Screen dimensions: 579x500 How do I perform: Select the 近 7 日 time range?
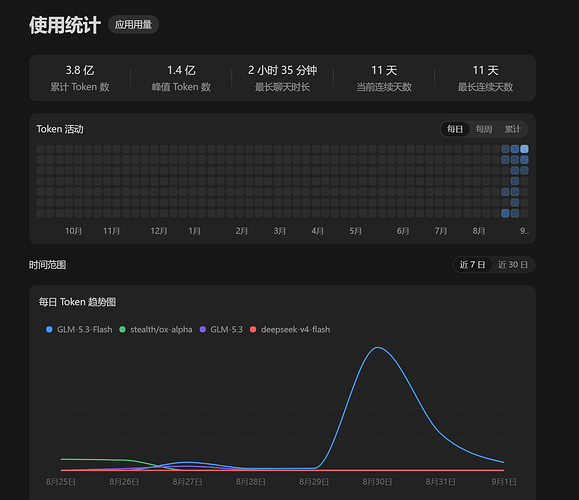[x=472, y=265]
